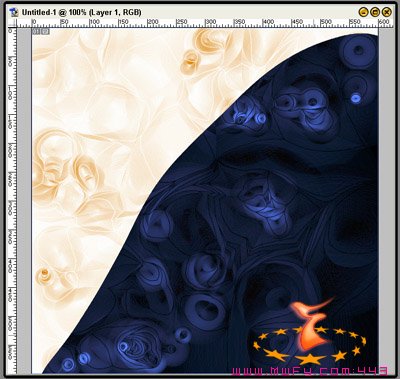The width and height of the screenshot is (400, 379).
Task: Click the Untitled-1 @ 100% title bar text
Action: (81, 12)
